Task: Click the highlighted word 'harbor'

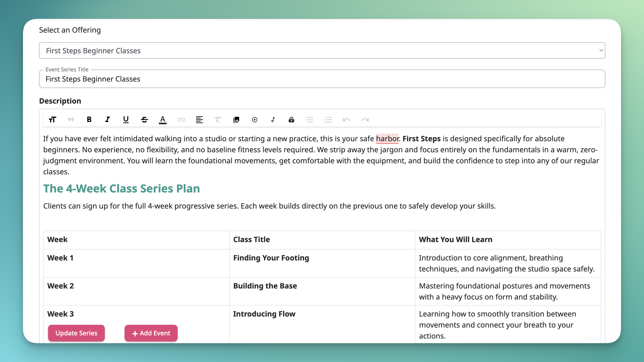Action: point(387,139)
